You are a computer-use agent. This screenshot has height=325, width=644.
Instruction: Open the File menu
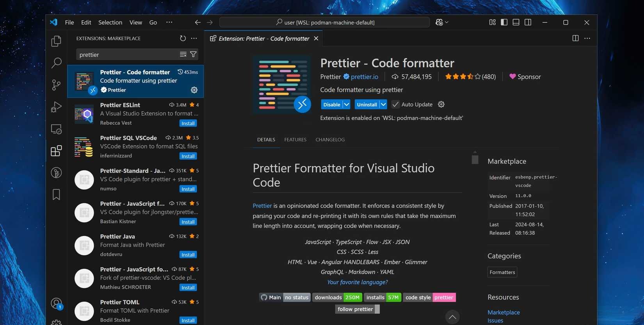click(x=69, y=22)
